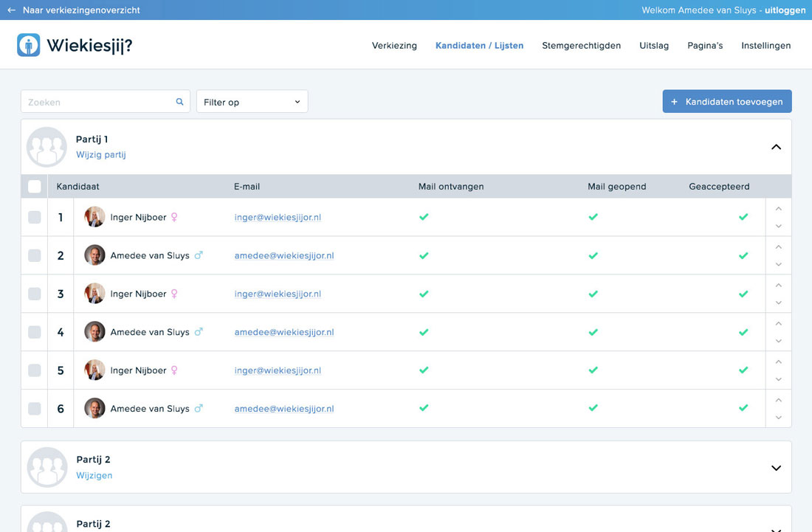This screenshot has width=812, height=532.
Task: Focus the Zoeken search field
Action: coord(96,102)
